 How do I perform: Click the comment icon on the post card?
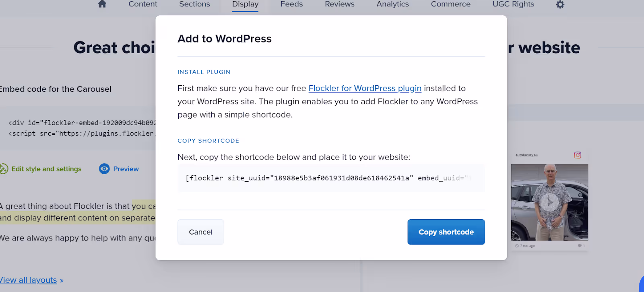[580, 246]
